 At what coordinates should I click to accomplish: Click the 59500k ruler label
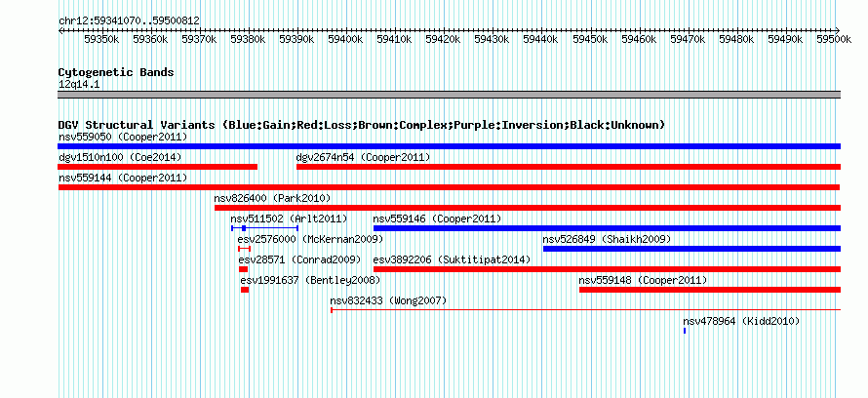tap(834, 39)
